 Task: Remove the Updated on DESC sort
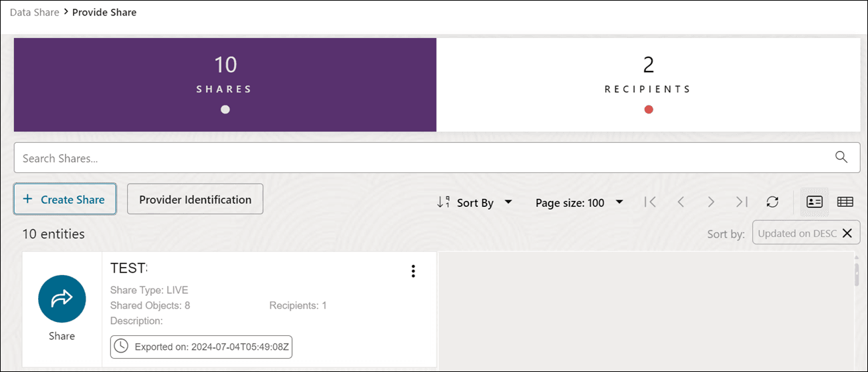[x=847, y=233]
